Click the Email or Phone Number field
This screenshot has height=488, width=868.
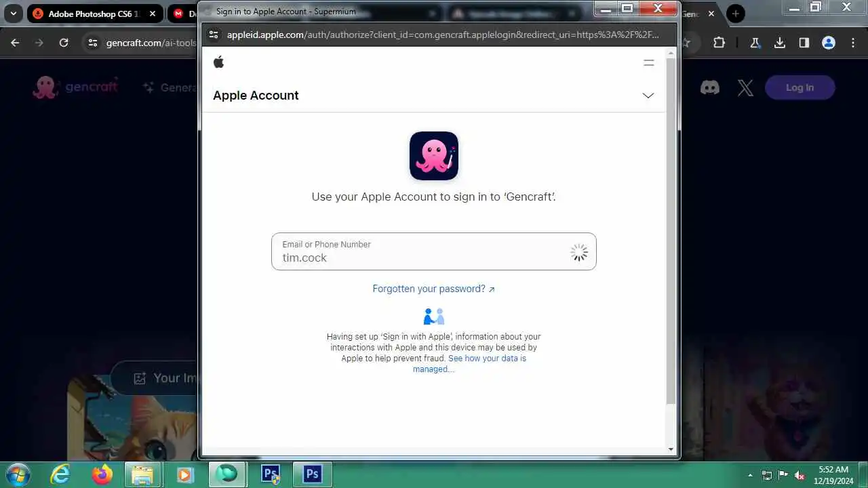(434, 251)
